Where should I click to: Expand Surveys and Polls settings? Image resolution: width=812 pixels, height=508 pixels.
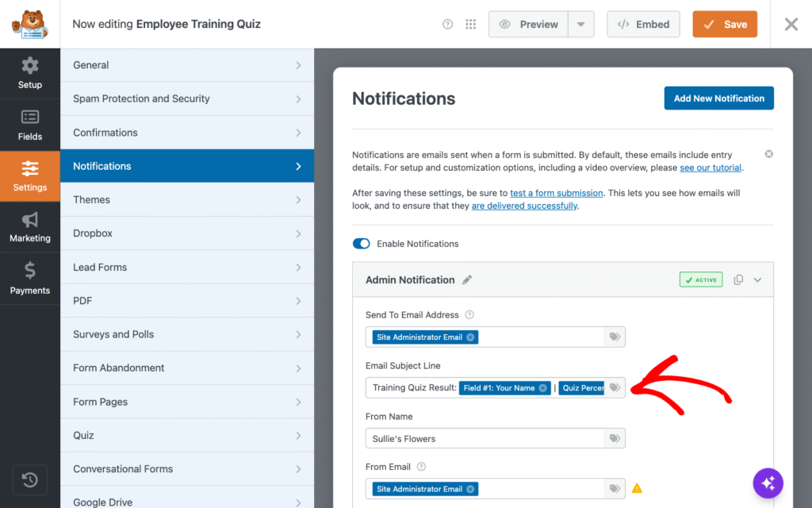(x=187, y=334)
